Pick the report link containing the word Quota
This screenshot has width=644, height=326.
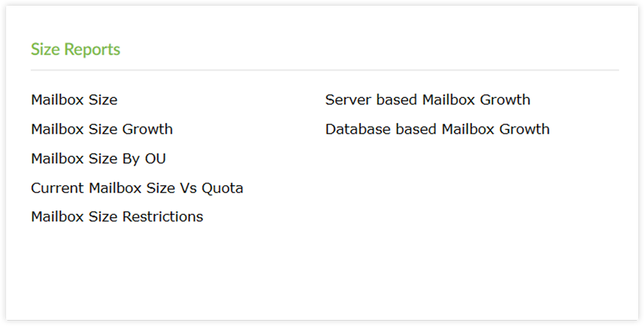pos(137,188)
